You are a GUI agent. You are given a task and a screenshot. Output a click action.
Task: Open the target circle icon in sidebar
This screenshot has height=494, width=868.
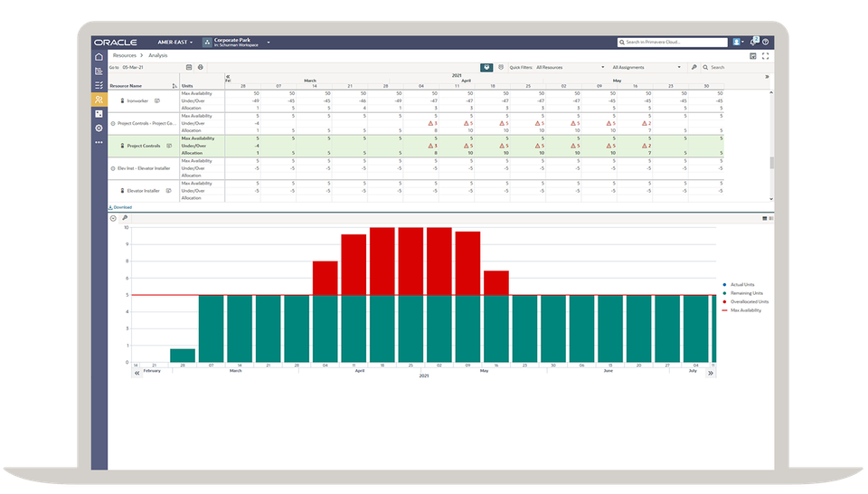(x=99, y=128)
